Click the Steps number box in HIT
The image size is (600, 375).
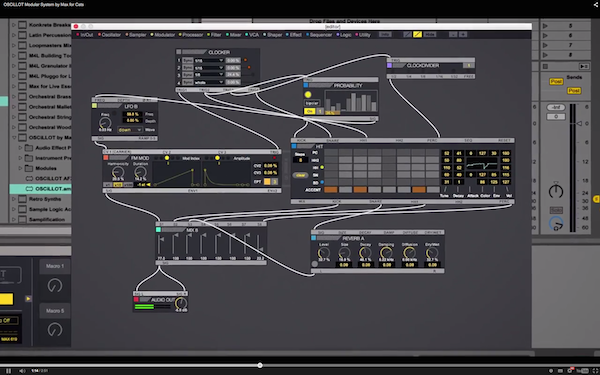coord(300,160)
